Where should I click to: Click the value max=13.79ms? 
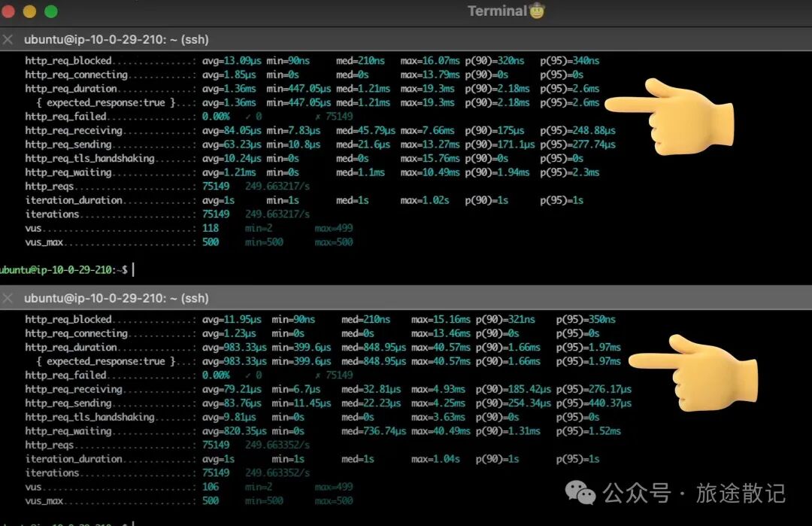click(x=430, y=74)
